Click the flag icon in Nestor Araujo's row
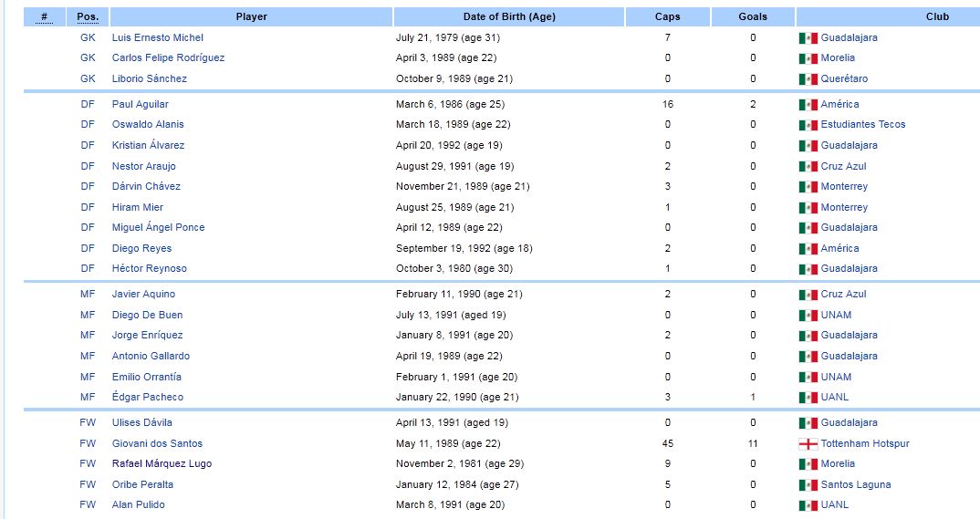Image resolution: width=980 pixels, height=519 pixels. (x=808, y=167)
